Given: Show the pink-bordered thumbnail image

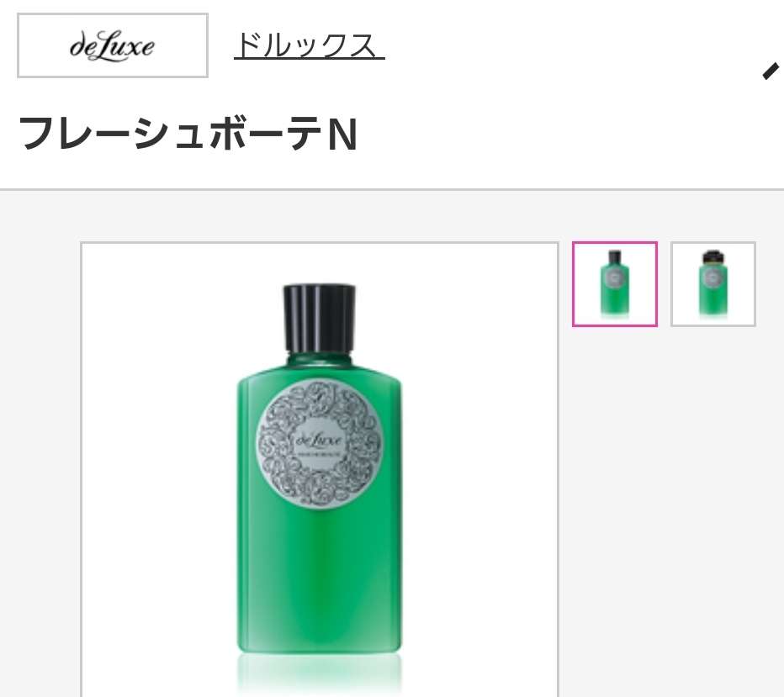Looking at the screenshot, I should pyautogui.click(x=615, y=284).
